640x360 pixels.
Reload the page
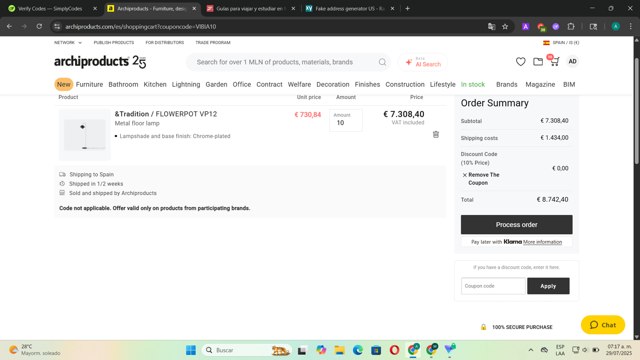pos(39,27)
